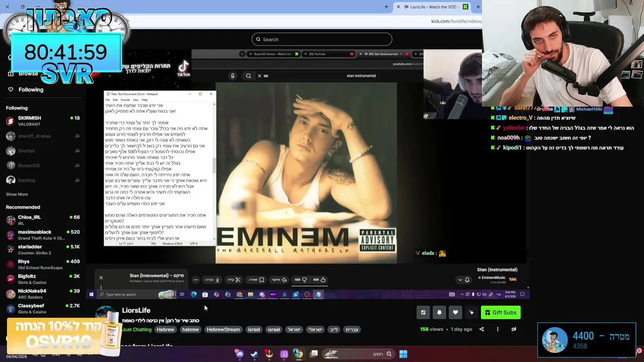Open Shotist channel in sidebar

(x=43, y=151)
